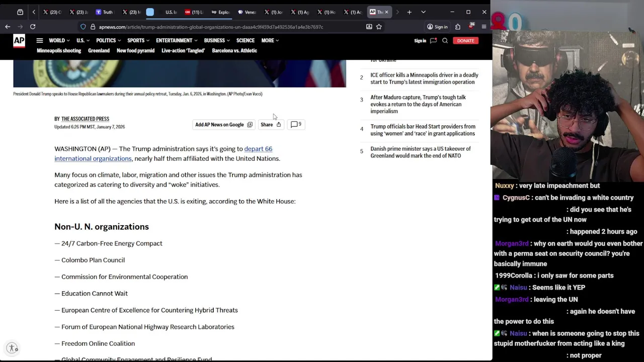Open the SCIENCE section

click(246, 41)
